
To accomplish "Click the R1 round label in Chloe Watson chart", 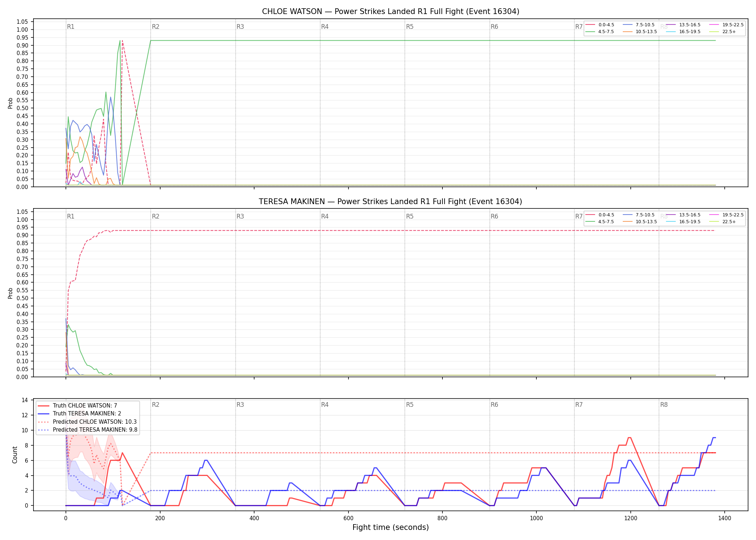I will (x=71, y=27).
